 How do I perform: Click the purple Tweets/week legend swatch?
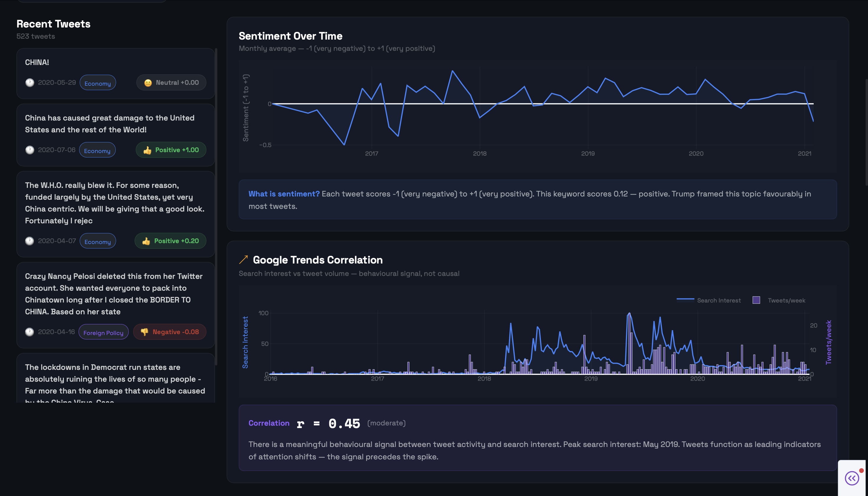(x=756, y=300)
